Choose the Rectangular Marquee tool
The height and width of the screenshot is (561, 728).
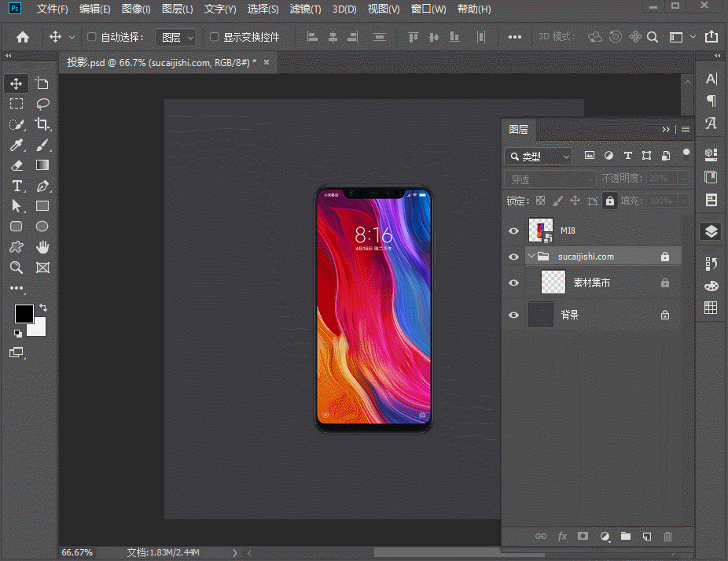pyautogui.click(x=17, y=104)
